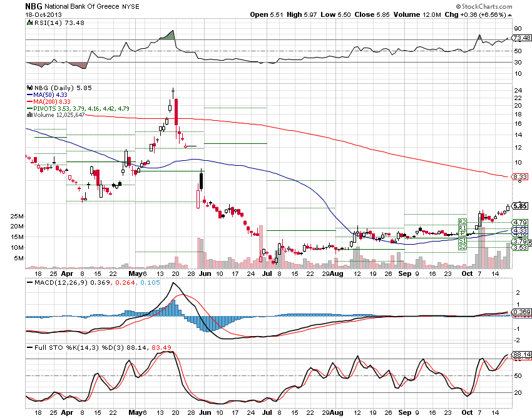Click the -2 level on the MACD axis
Viewport: 532px width, 418px height.
pyautogui.click(x=517, y=340)
